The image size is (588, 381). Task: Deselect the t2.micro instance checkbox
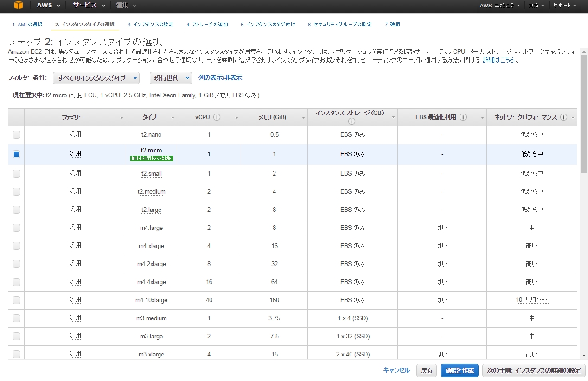16,154
